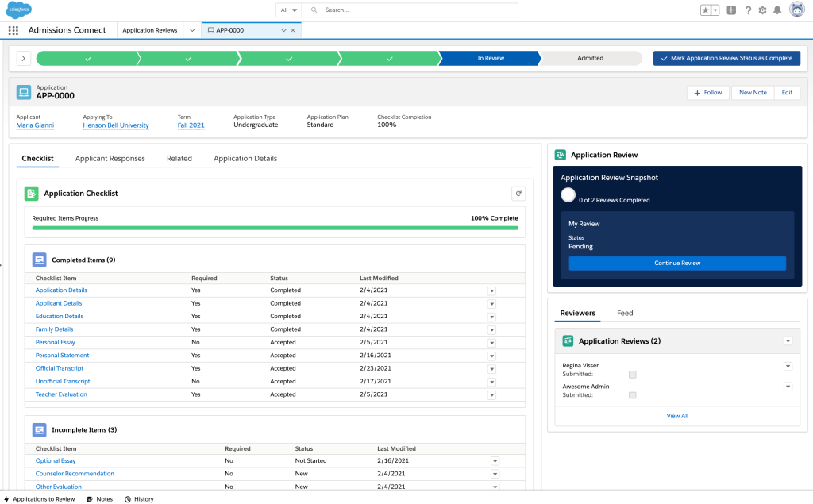This screenshot has width=813, height=504.
Task: Click the Favorites star icon
Action: (x=705, y=10)
